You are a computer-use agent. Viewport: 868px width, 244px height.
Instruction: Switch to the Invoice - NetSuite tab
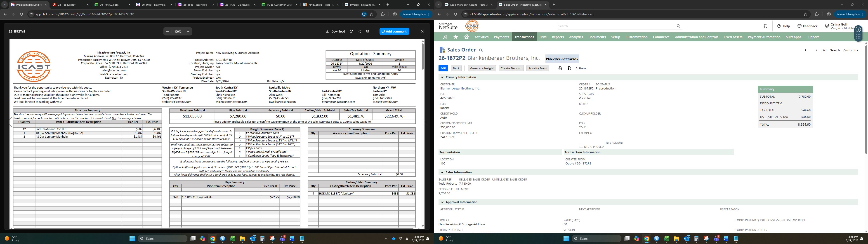tap(363, 5)
